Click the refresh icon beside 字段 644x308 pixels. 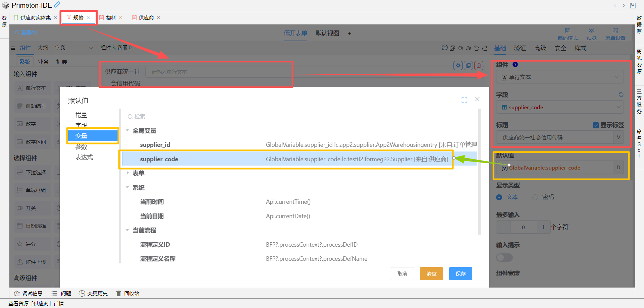(x=621, y=95)
